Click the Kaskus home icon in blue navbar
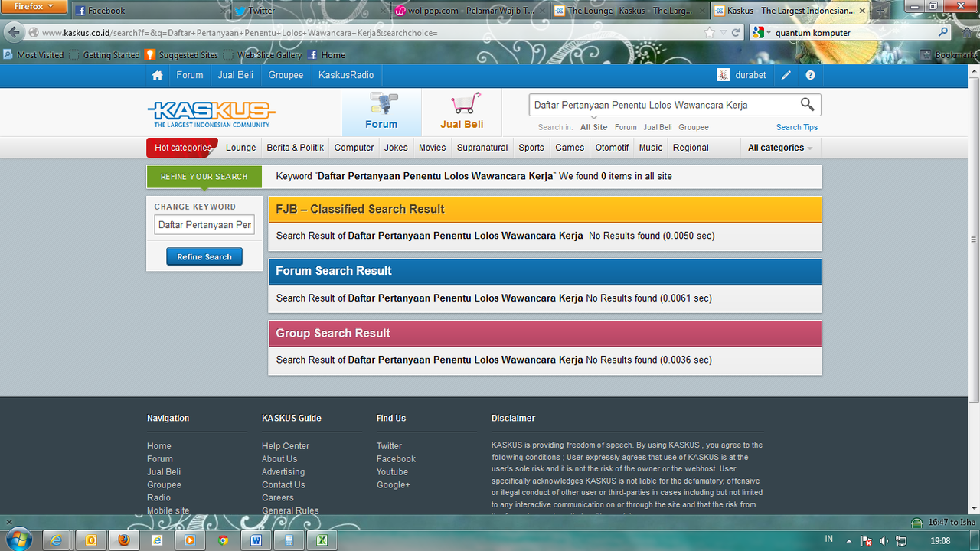This screenshot has width=980, height=551. (158, 75)
